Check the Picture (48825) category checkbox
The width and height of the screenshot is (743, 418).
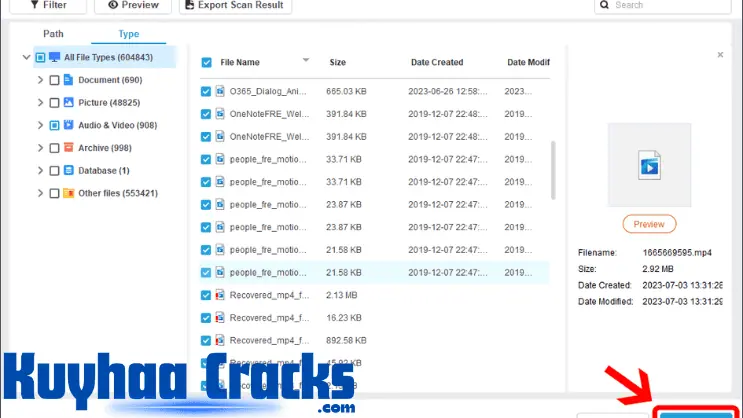(54, 103)
